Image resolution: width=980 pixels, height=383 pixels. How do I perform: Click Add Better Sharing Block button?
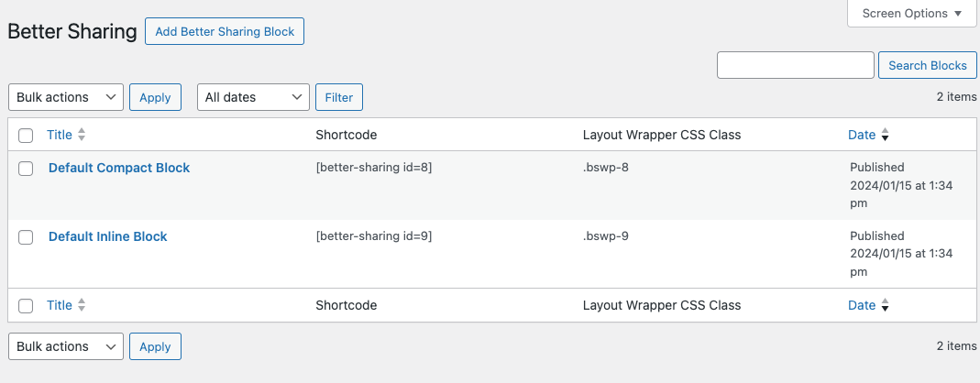pyautogui.click(x=225, y=32)
